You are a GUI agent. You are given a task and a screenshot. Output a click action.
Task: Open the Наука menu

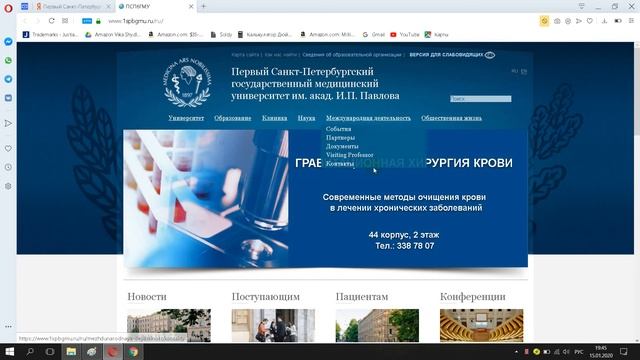pos(306,118)
